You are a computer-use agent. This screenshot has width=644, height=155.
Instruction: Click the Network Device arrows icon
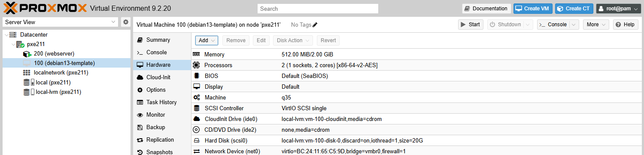pyautogui.click(x=197, y=151)
